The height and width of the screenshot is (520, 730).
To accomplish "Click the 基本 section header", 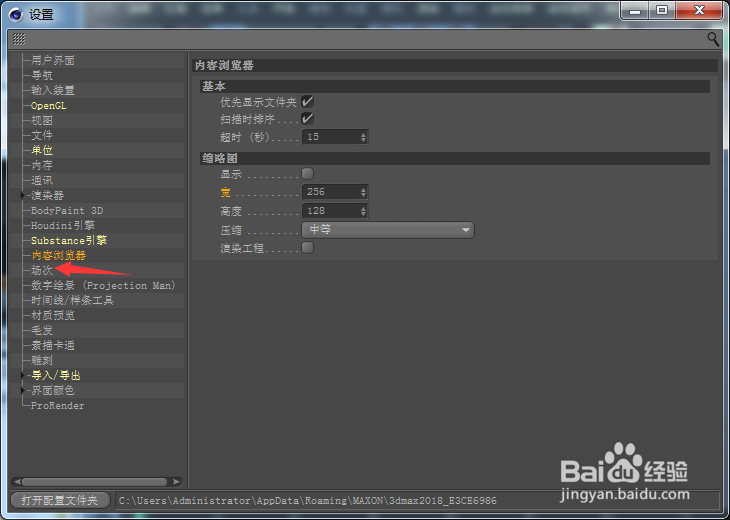I will click(455, 86).
